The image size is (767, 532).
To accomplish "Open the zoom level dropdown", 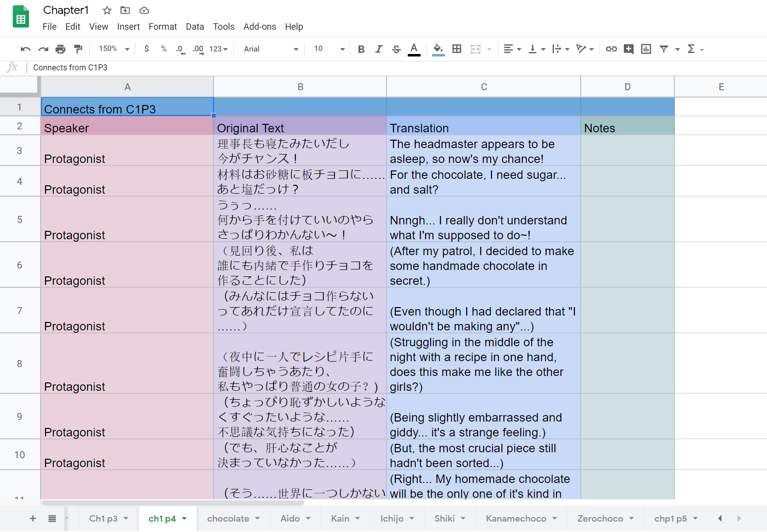I will [114, 49].
